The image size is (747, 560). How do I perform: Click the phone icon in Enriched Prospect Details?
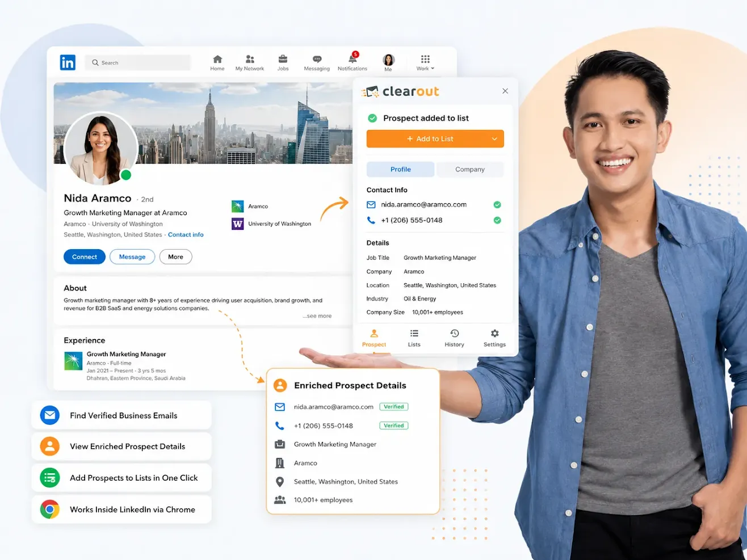[280, 426]
